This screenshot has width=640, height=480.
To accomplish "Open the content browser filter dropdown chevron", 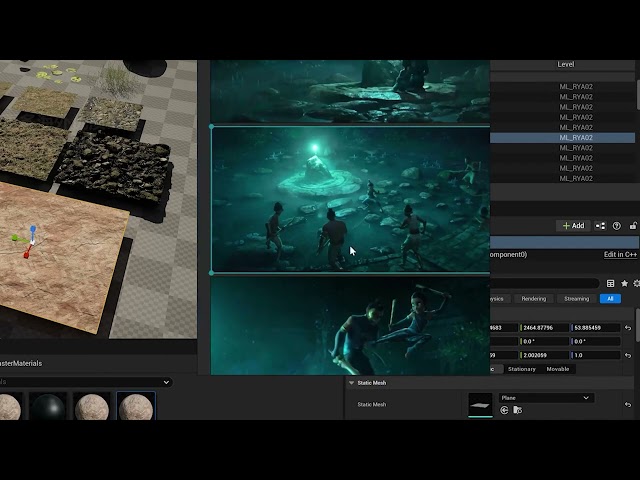I will [166, 382].
